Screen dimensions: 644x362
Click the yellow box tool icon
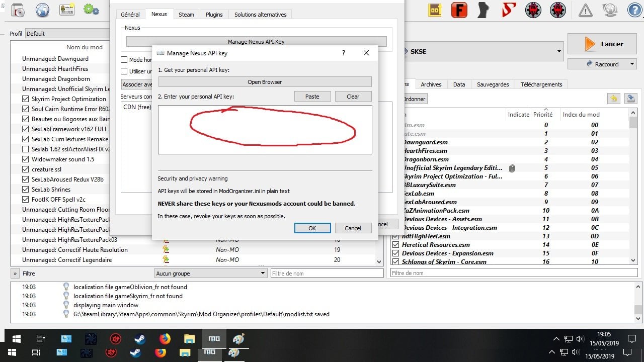click(435, 10)
